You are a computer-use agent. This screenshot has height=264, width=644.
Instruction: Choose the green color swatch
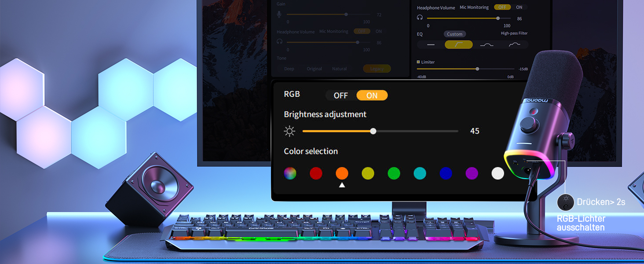(x=394, y=173)
